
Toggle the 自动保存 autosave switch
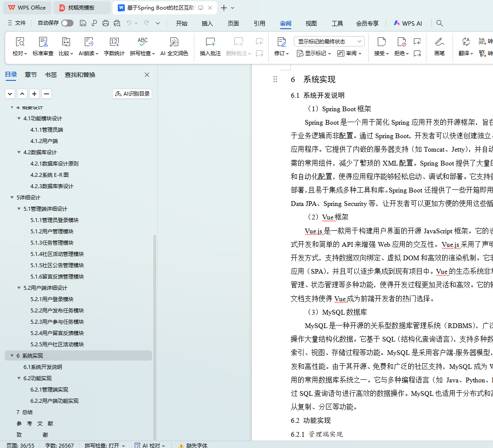[67, 23]
